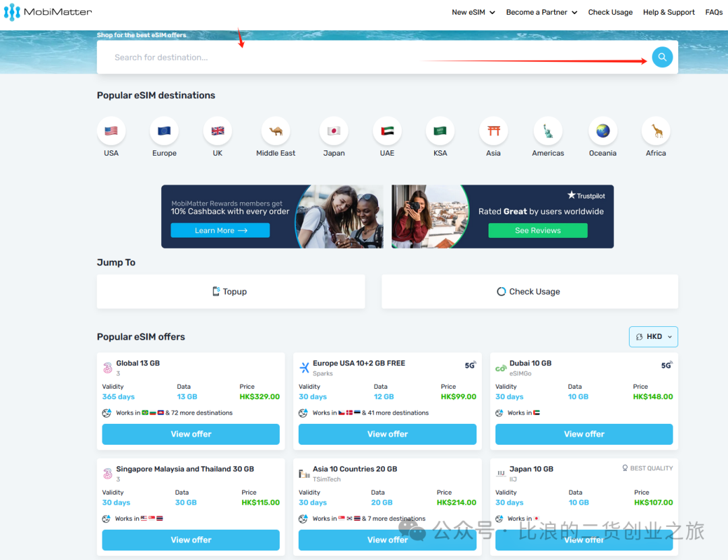Viewport: 728px width, 560px height.
Task: Click the 'Dubai 10 GB' offer title
Action: coord(530,363)
